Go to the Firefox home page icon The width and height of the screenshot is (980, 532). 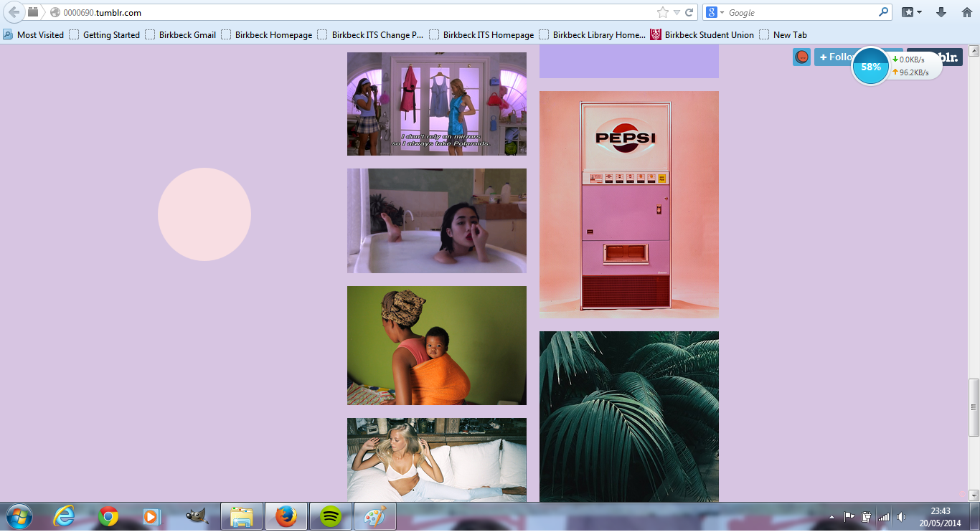(966, 13)
